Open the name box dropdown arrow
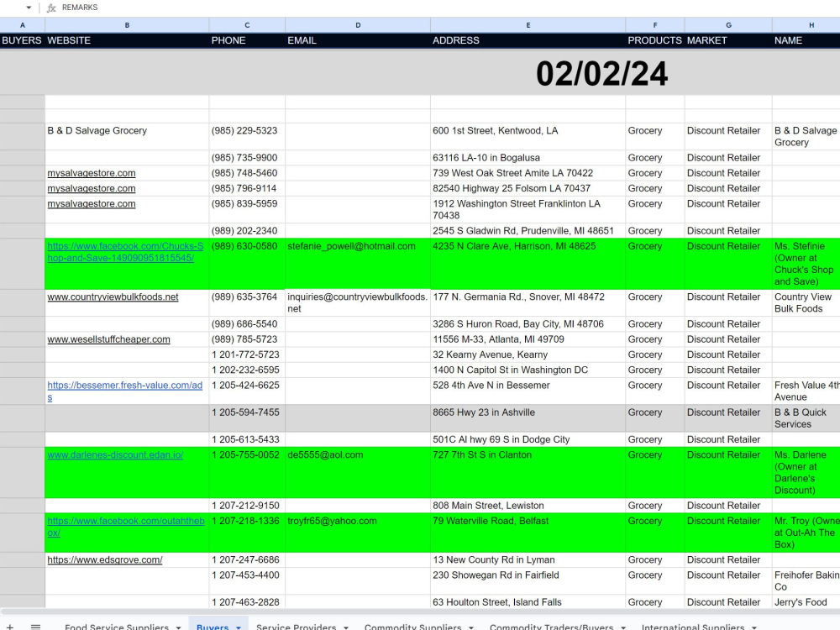Image resolution: width=840 pixels, height=630 pixels. click(29, 8)
